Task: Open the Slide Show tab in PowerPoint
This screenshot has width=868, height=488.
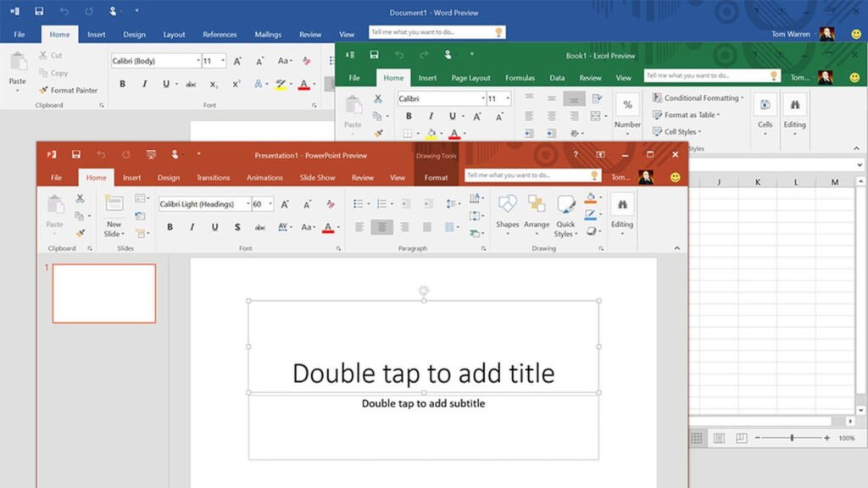Action: [x=317, y=178]
